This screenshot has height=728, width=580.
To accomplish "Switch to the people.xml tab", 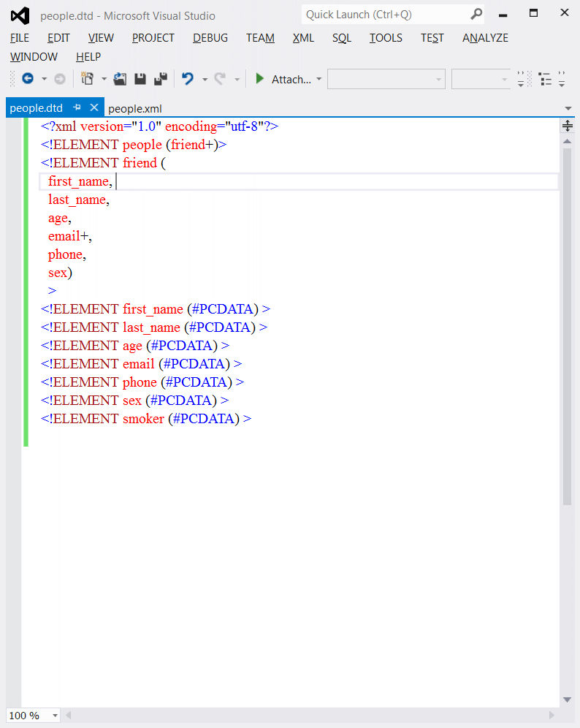I will (135, 109).
